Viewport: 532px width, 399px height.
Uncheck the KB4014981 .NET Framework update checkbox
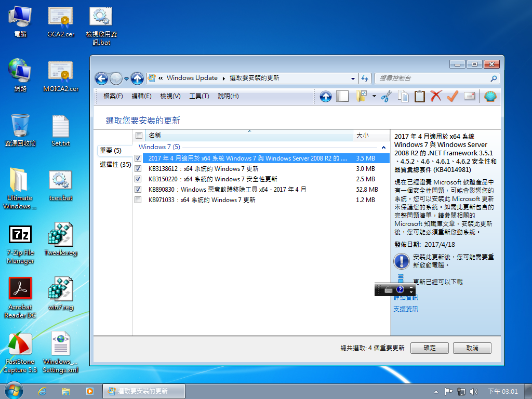pyautogui.click(x=138, y=158)
